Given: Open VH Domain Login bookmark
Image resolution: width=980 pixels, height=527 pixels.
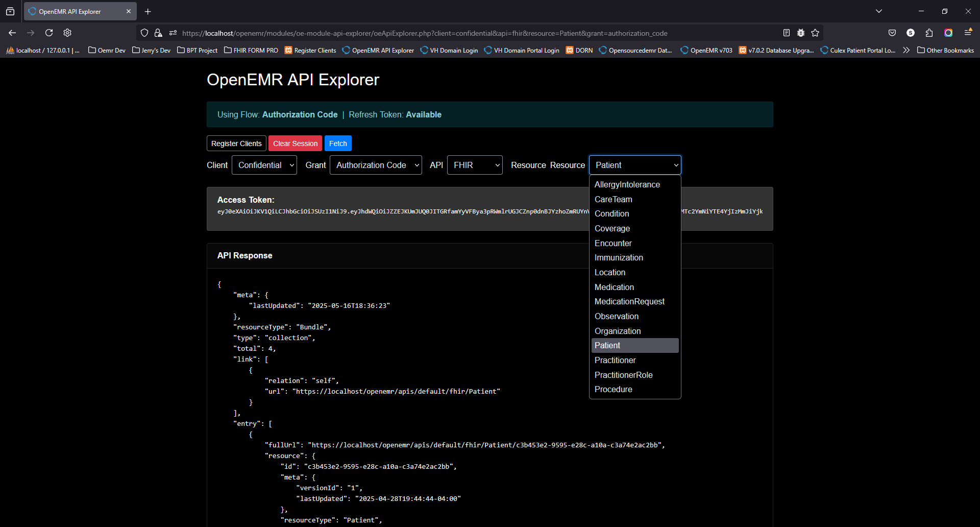Looking at the screenshot, I should 449,50.
